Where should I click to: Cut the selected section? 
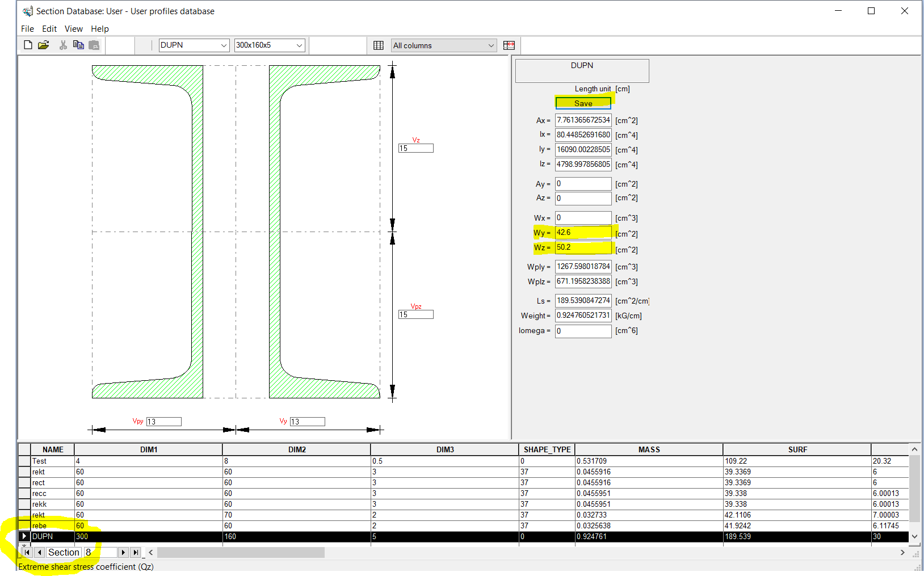pos(63,45)
